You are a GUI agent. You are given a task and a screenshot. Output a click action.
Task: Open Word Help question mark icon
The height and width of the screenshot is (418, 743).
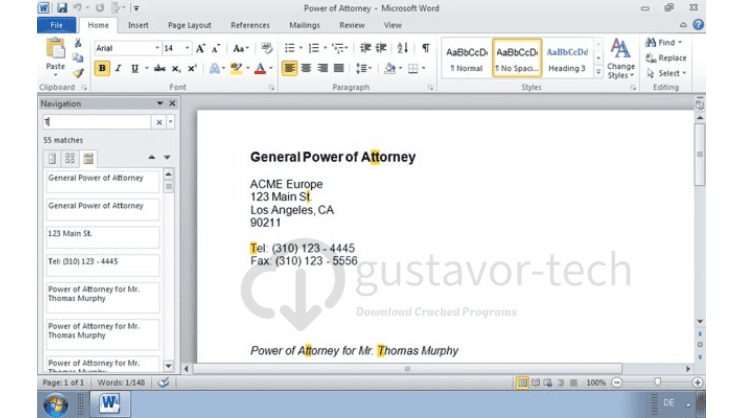tap(698, 25)
